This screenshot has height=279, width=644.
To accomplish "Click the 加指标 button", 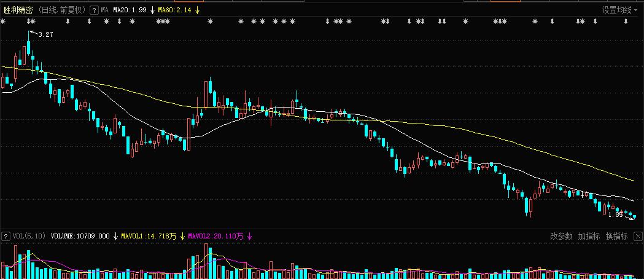I will [x=589, y=236].
